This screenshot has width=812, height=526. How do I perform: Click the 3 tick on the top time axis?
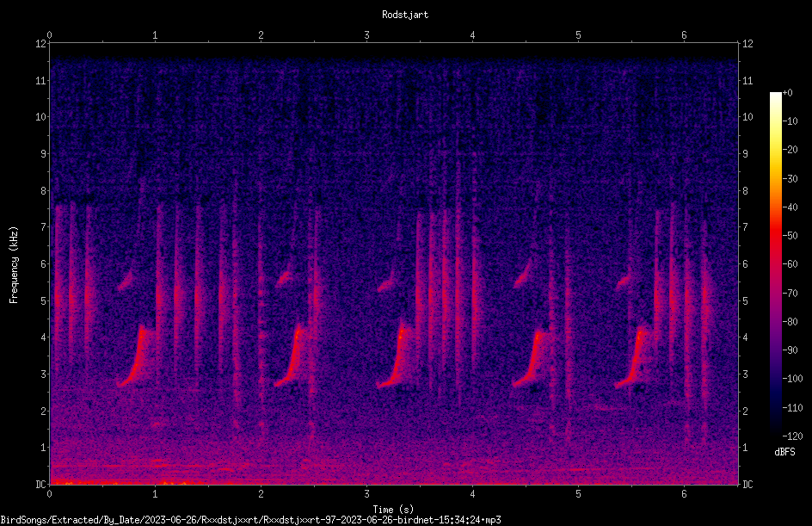[366, 35]
